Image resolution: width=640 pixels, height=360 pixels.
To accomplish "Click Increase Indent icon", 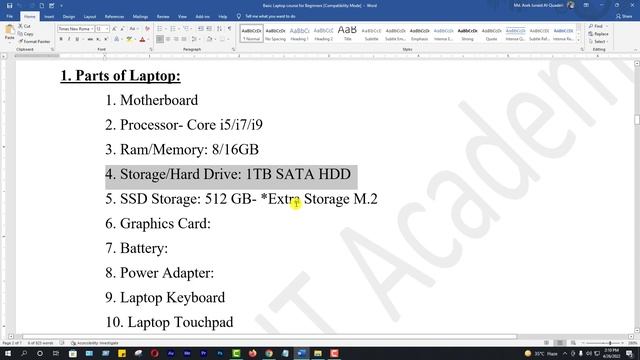I will (209, 29).
